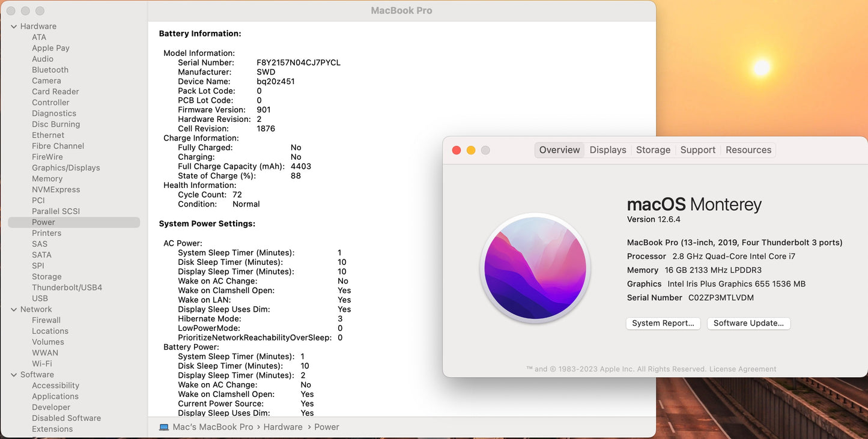Open the License Agreement link

742,369
